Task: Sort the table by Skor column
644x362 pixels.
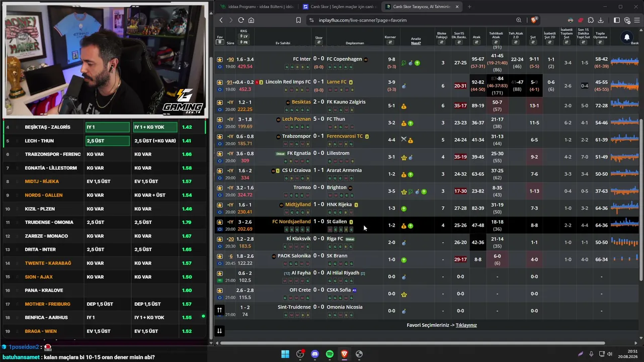Action: pyautogui.click(x=319, y=43)
